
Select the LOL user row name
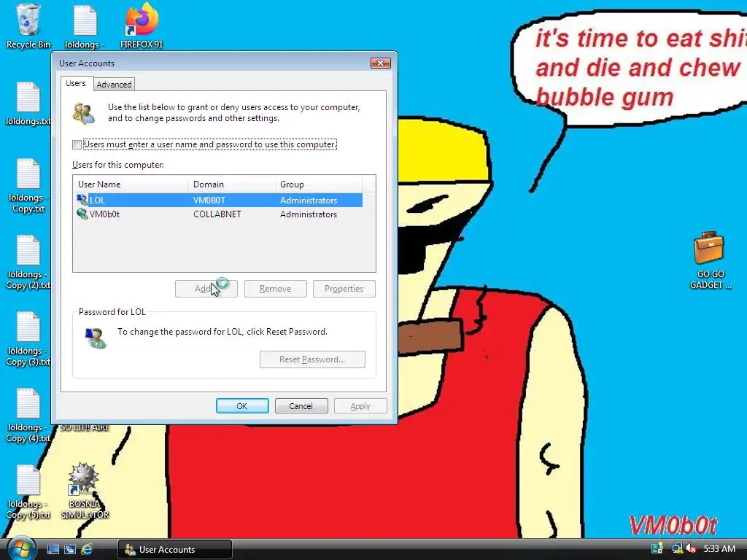(97, 201)
